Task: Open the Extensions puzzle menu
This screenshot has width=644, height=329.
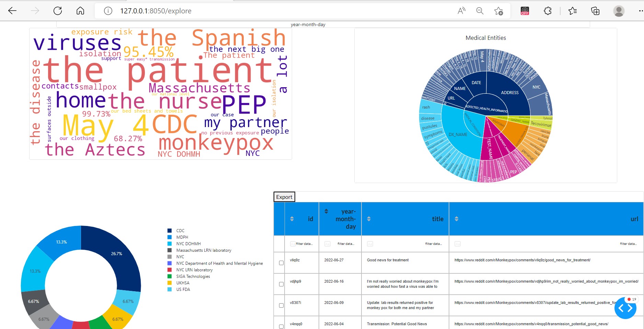Action: 548,11
